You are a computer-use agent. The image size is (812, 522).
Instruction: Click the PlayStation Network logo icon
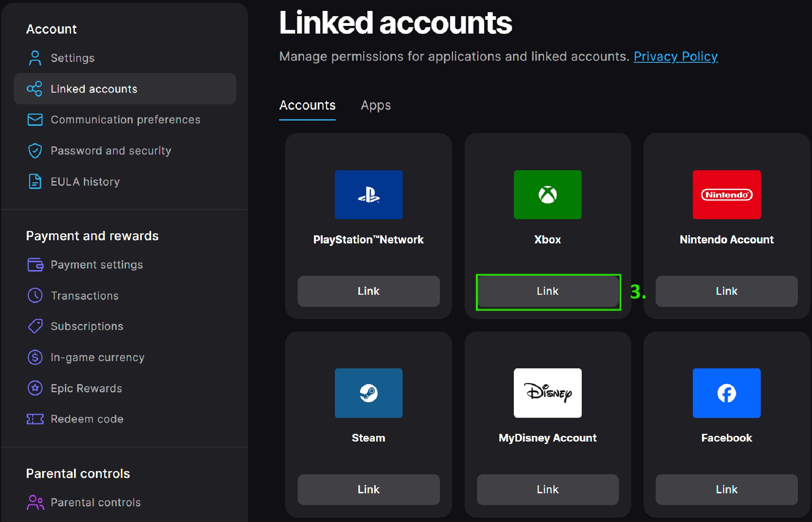coord(368,194)
